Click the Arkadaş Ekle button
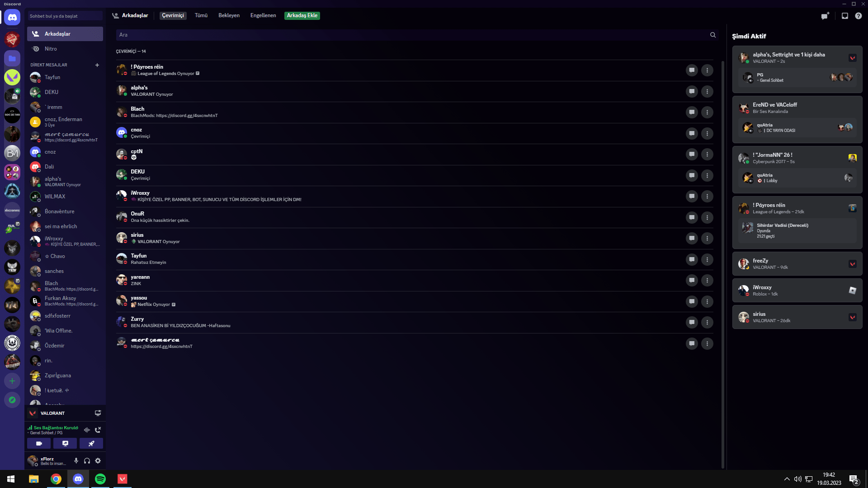The image size is (868, 488). pos(302,15)
